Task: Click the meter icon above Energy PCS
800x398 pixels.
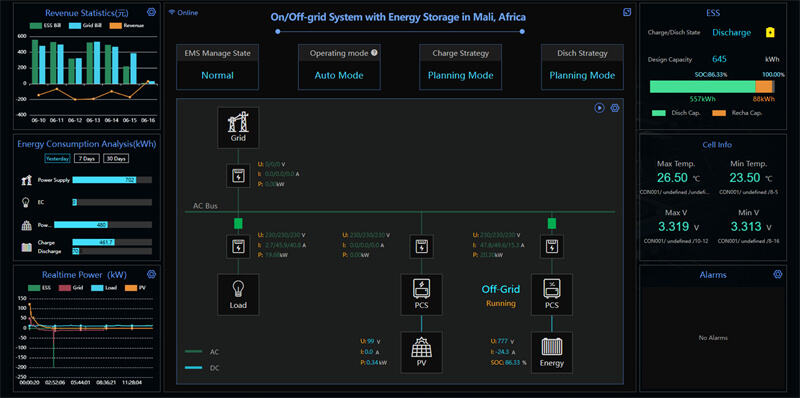Action: [x=552, y=246]
